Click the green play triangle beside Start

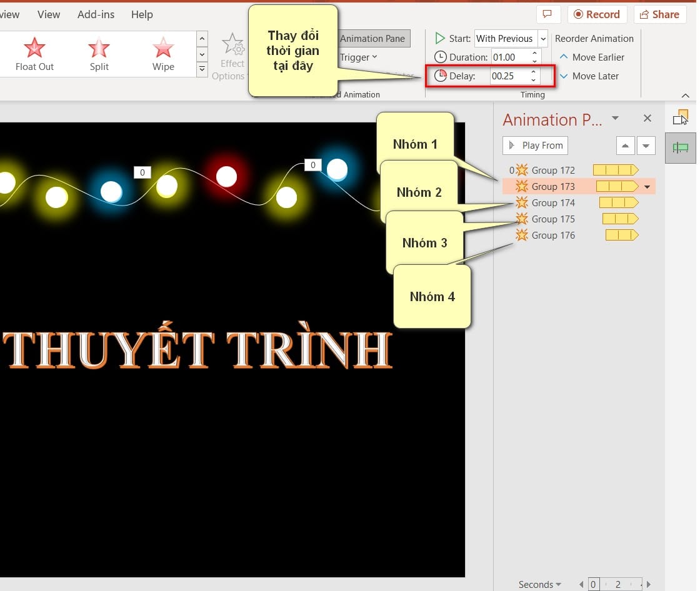440,38
